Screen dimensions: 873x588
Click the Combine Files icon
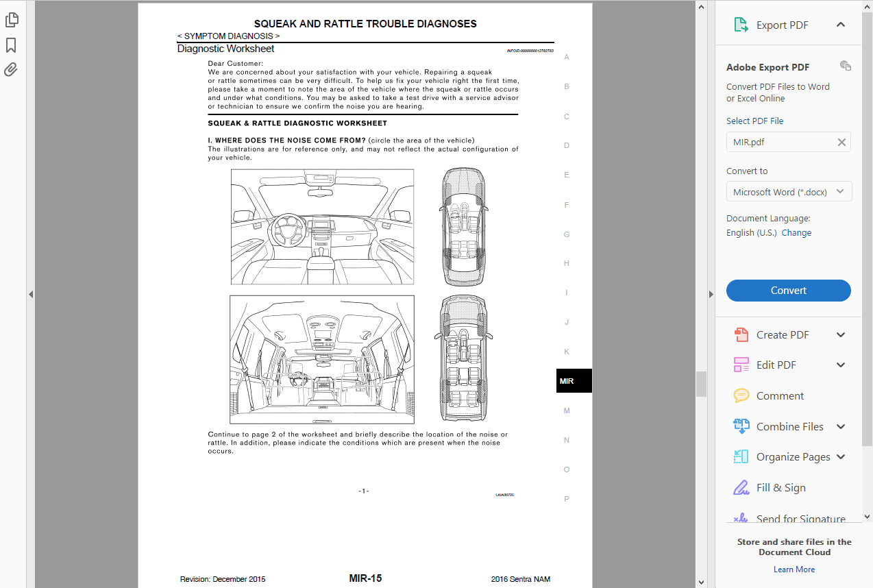741,426
